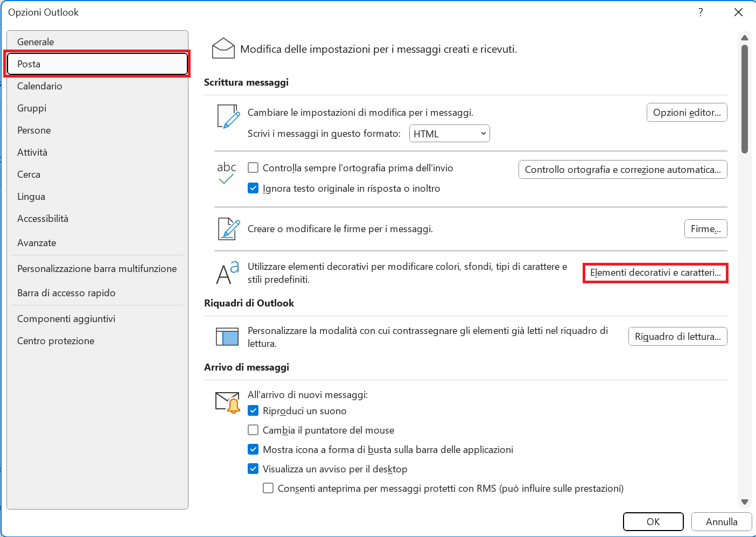Screen dimensions: 756x537
Task: Open Personalizzazione barra multifunzione
Action: (x=97, y=268)
